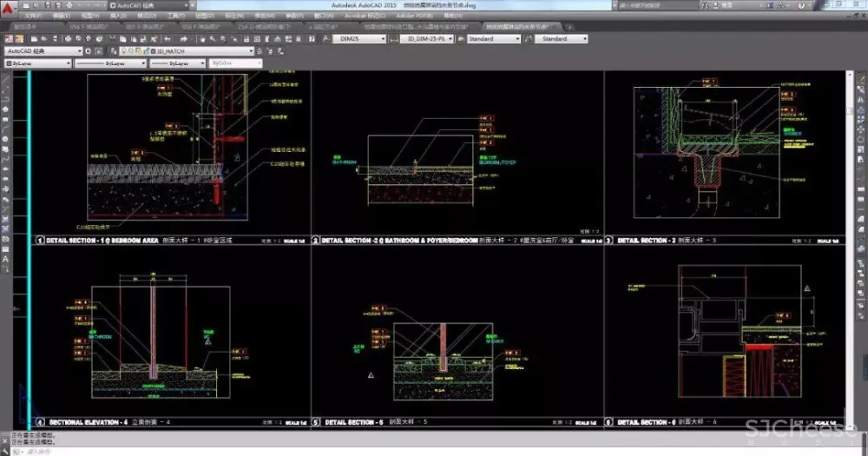Open the AutoCAD application menu logo button
The width and height of the screenshot is (868, 456).
[x=9, y=7]
